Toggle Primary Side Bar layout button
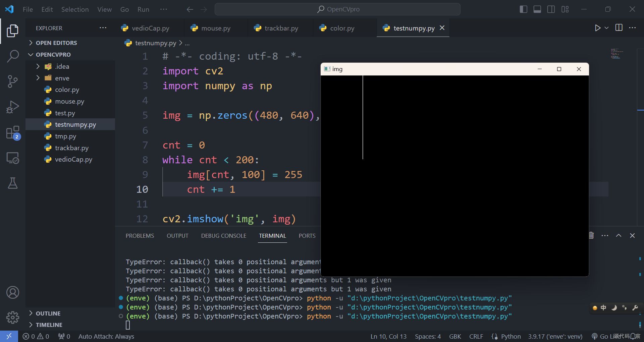This screenshot has height=342, width=644. (x=523, y=9)
